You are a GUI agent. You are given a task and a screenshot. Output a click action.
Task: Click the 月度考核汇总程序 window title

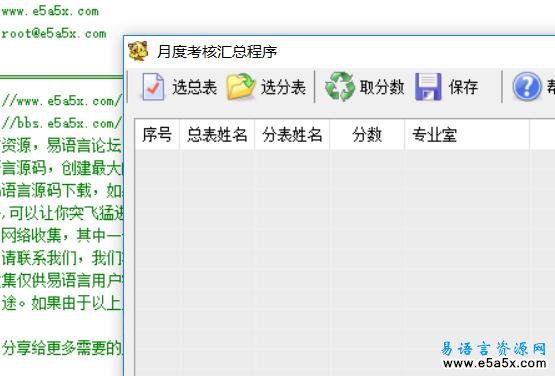pos(217,52)
